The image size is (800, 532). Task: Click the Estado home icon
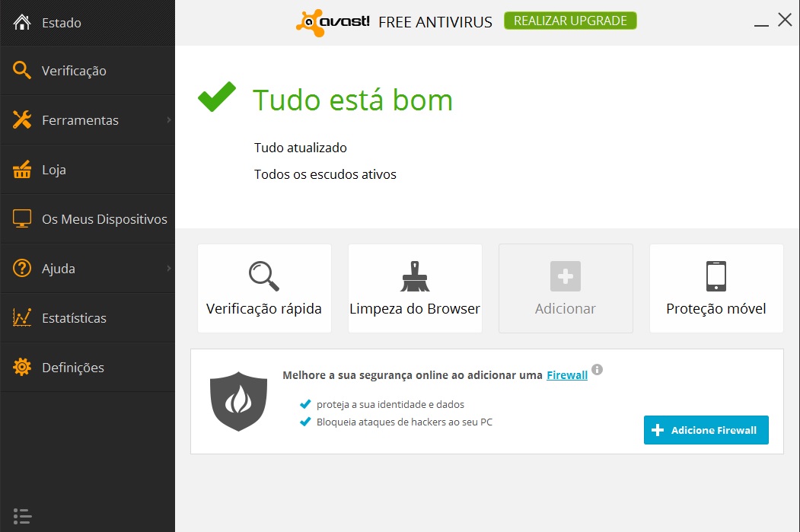click(x=22, y=22)
